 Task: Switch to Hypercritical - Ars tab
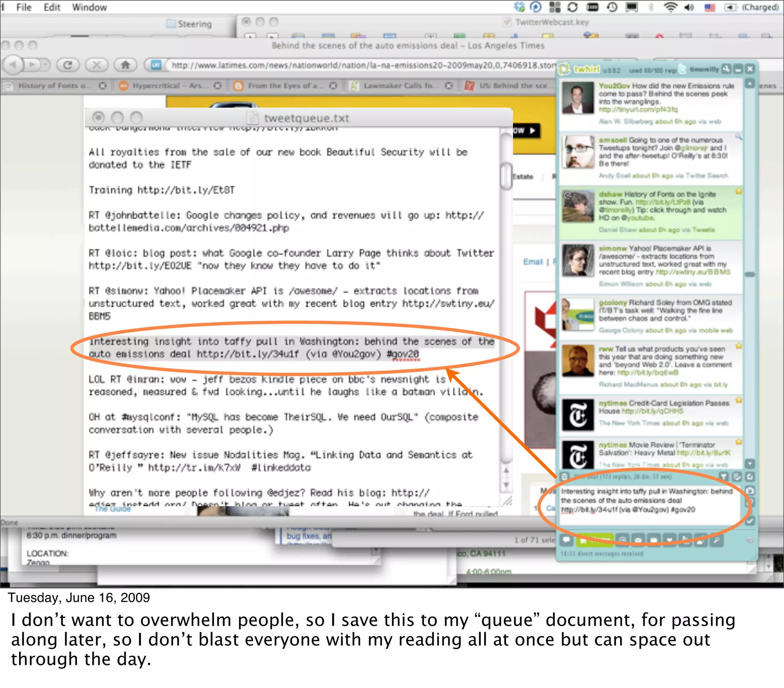(170, 85)
